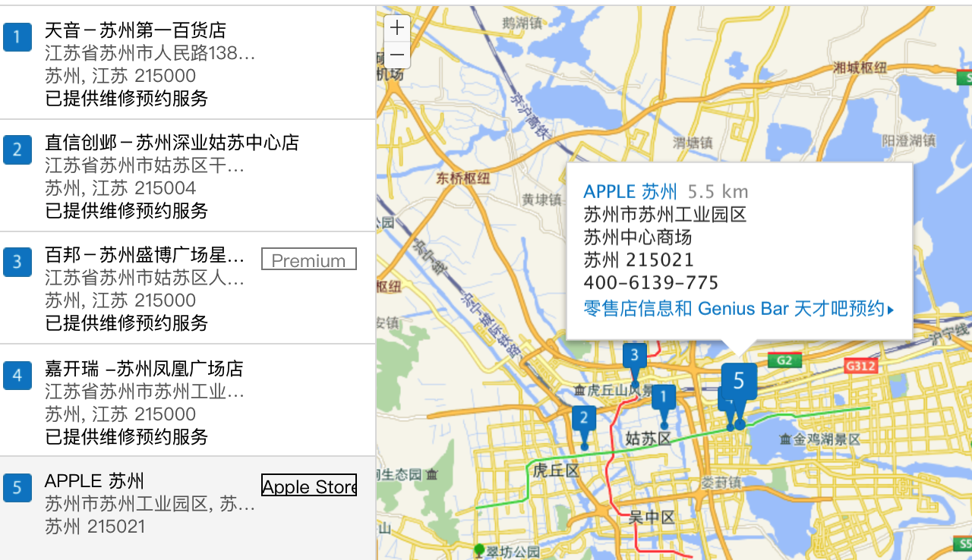Zoom out the map with minus button
972x560 pixels.
(397, 55)
